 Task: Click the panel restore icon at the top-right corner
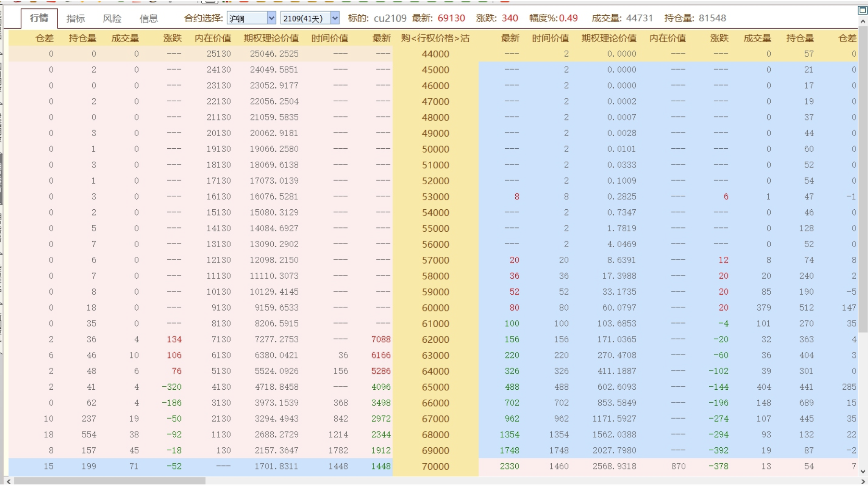[x=863, y=10]
